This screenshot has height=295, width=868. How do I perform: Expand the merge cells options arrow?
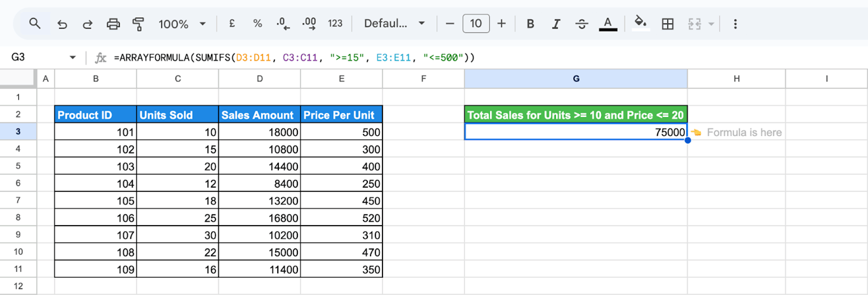pyautogui.click(x=711, y=24)
